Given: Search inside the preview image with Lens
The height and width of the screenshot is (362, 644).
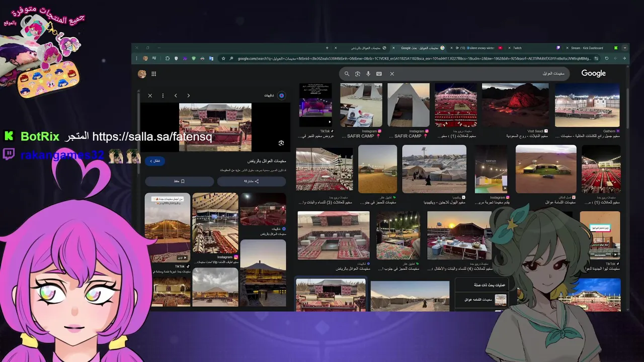Looking at the screenshot, I should tap(281, 143).
